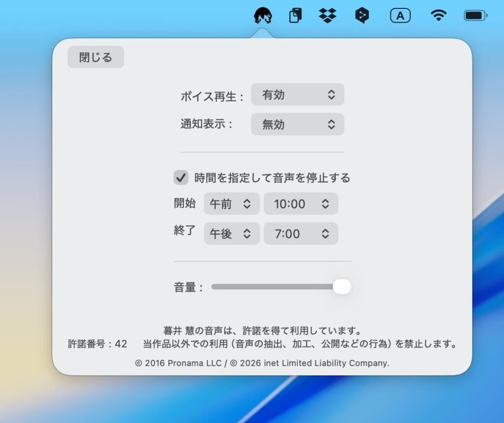The image size is (504, 423).
Task: Click the 許諾番号：42 text
Action: (97, 344)
